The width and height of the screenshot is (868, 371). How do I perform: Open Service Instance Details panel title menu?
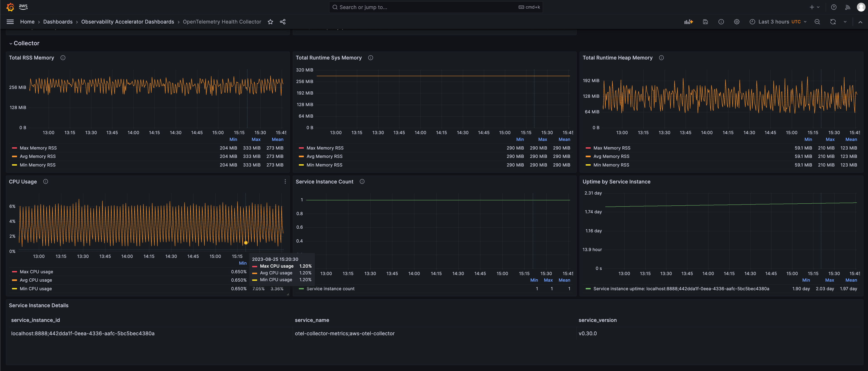coord(38,305)
